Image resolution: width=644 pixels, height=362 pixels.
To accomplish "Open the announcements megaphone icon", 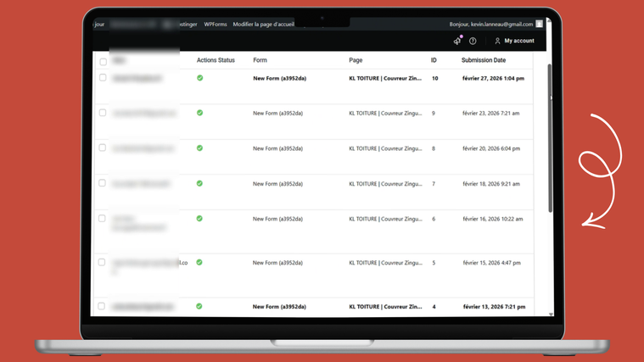I will pyautogui.click(x=457, y=40).
